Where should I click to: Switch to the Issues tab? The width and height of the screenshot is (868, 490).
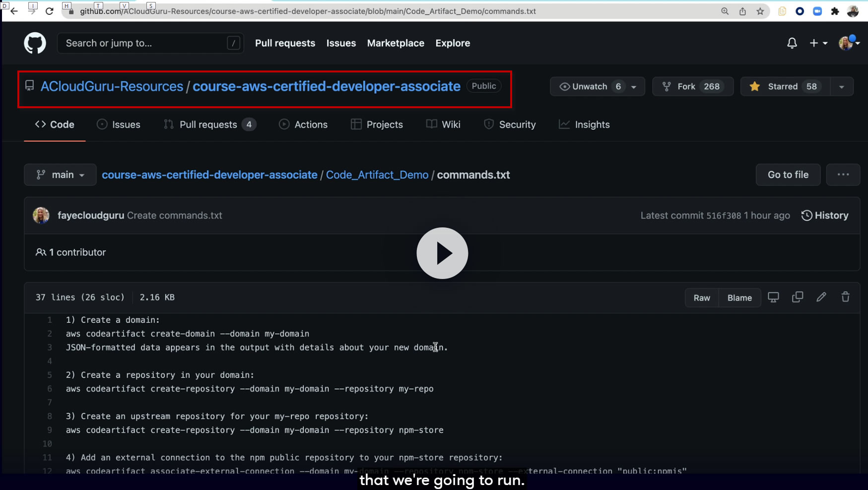[119, 125]
